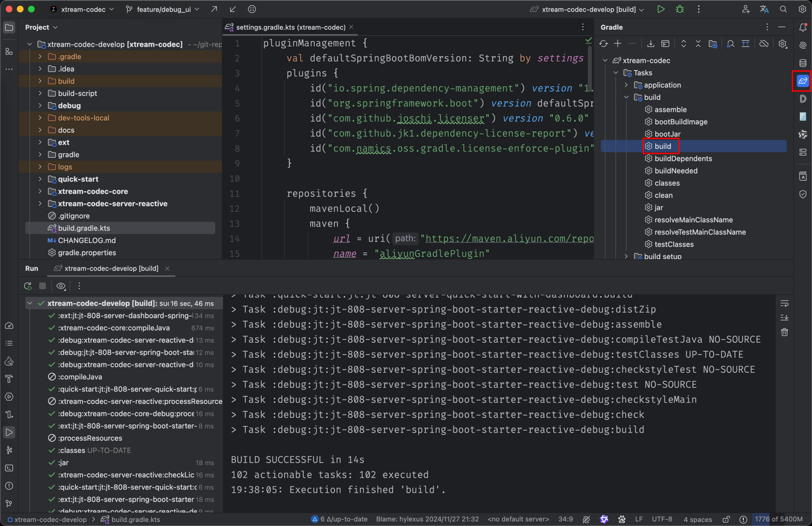
Task: Close the settings.gradle.kts tab
Action: point(351,27)
